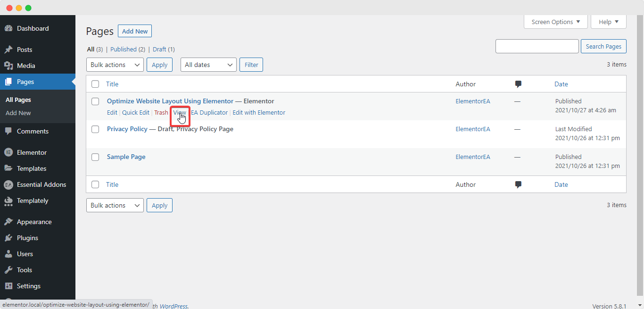
Task: Open the Privacy Policy page title link
Action: 127,129
